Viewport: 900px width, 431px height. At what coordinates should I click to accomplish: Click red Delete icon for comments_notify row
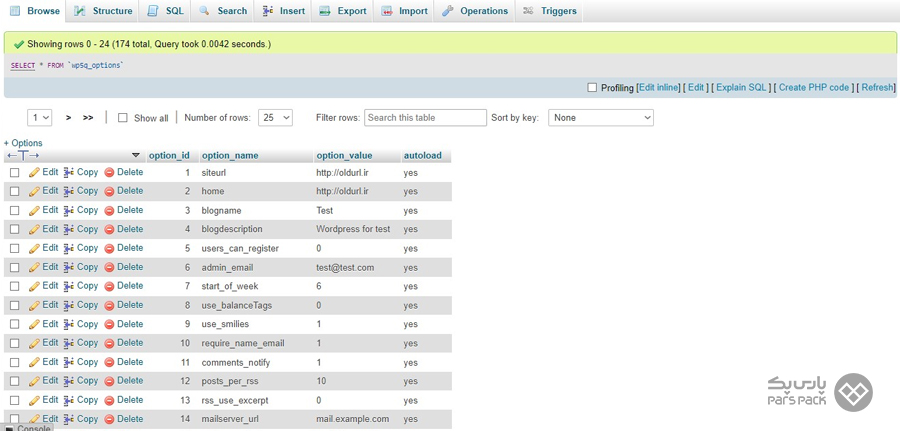pos(109,362)
